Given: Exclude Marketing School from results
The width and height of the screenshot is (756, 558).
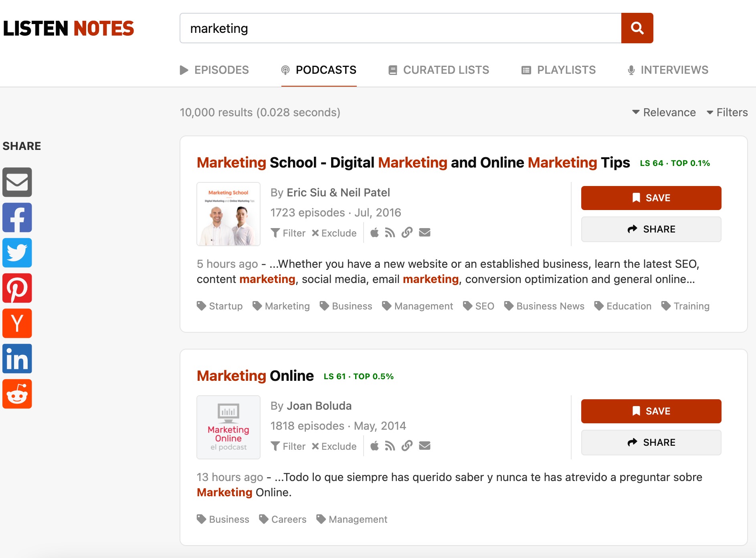Looking at the screenshot, I should point(334,233).
